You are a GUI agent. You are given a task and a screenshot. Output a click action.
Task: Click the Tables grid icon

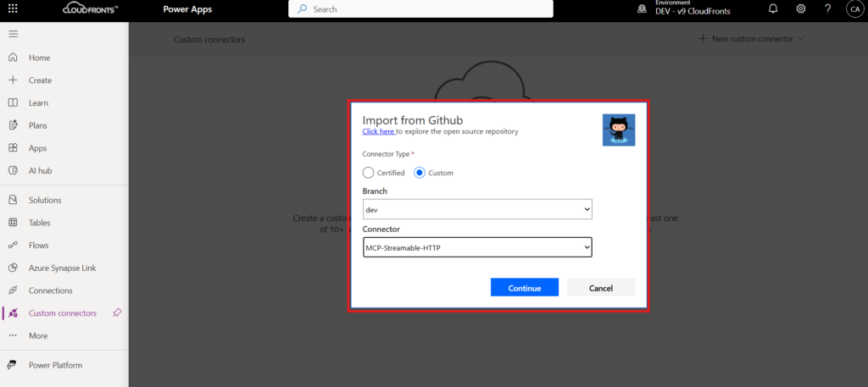click(14, 223)
